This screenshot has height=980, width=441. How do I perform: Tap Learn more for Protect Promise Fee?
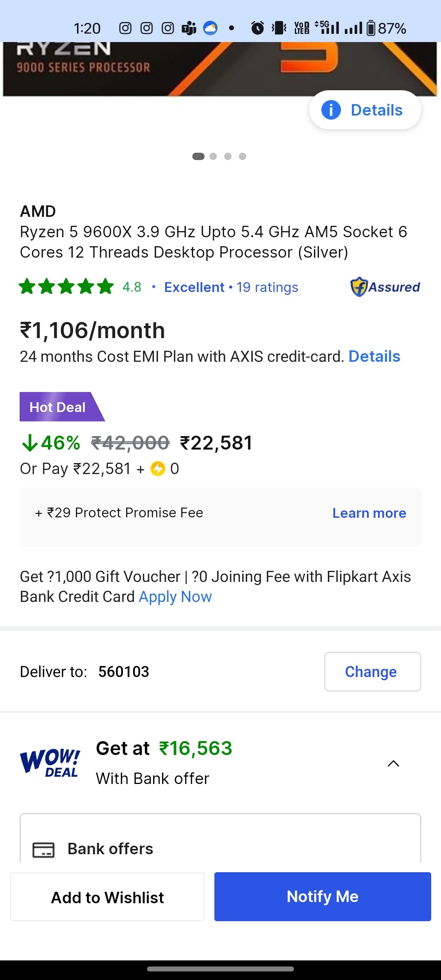[x=369, y=513]
